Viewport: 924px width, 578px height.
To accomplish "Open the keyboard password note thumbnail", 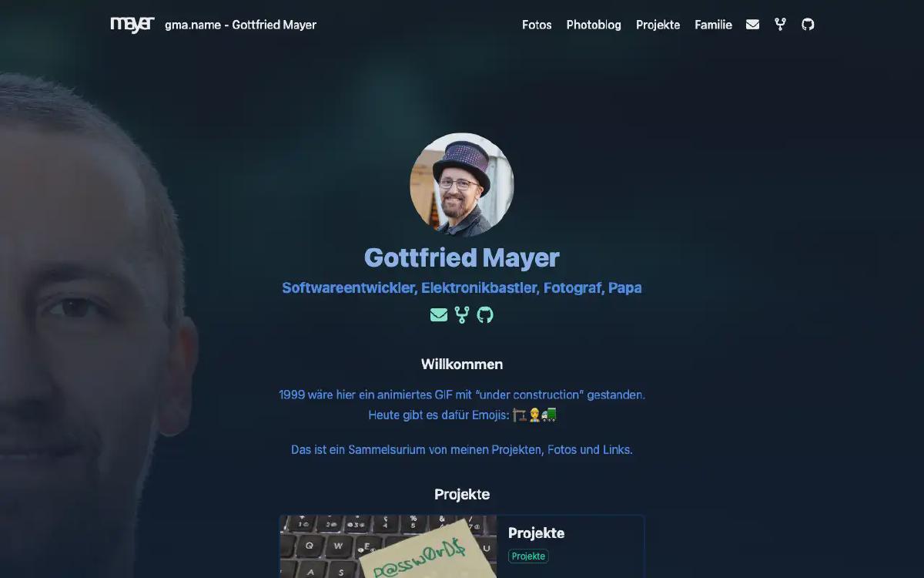I will pos(388,547).
